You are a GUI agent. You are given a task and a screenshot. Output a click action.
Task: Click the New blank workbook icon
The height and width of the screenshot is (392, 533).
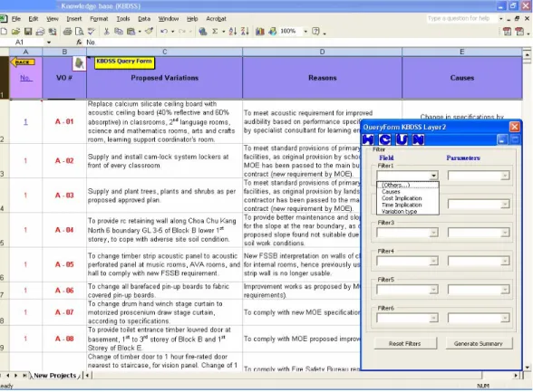pyautogui.click(x=4, y=32)
